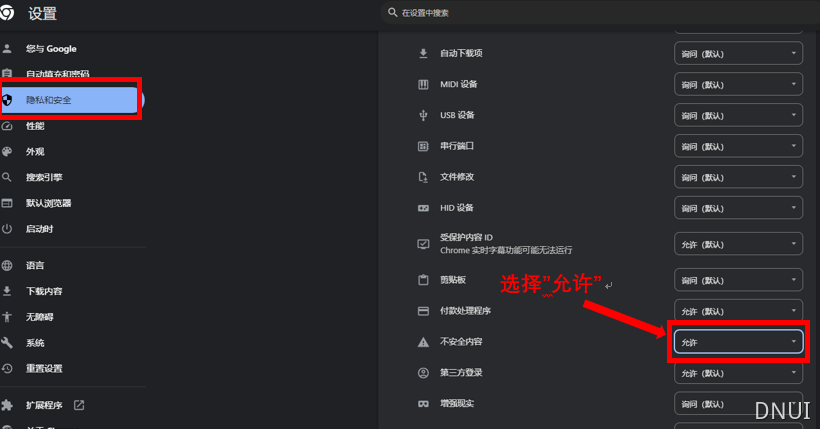Focus the 在设置中搜索 search field
The width and height of the screenshot is (820, 429).
(x=600, y=13)
